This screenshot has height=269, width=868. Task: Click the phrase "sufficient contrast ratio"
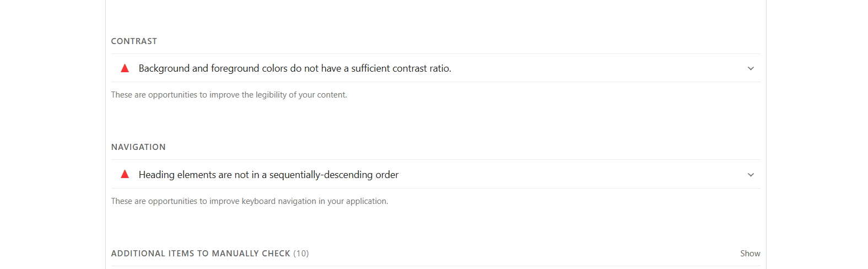(401, 68)
